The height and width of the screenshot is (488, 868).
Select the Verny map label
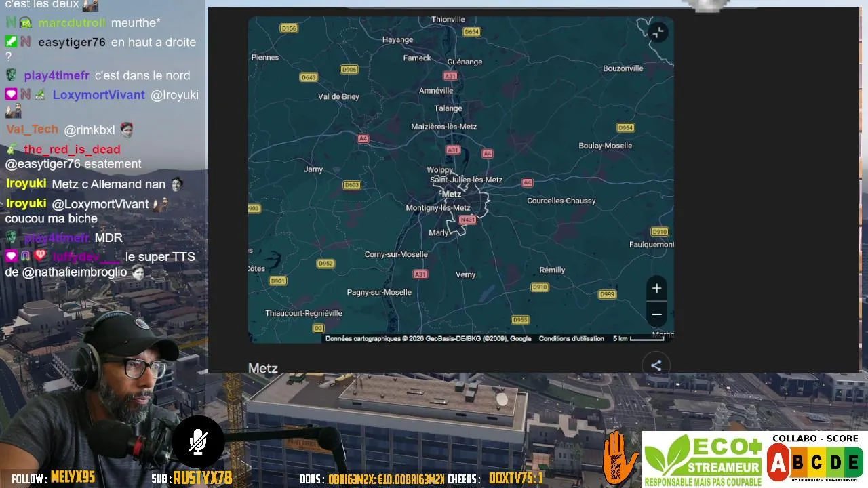pos(466,274)
